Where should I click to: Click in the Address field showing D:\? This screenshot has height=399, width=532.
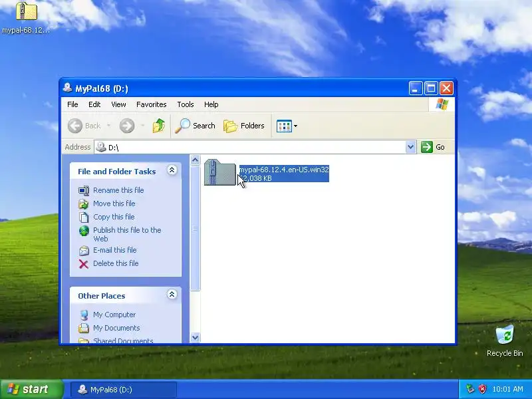(250, 147)
